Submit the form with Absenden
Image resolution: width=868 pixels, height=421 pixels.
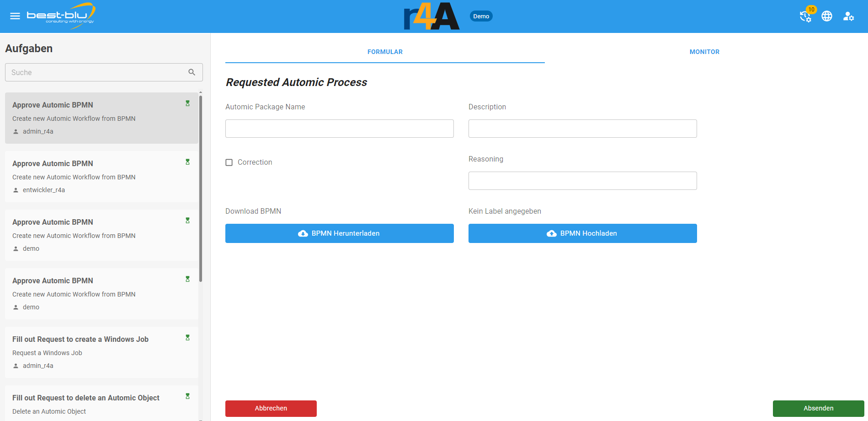(818, 408)
